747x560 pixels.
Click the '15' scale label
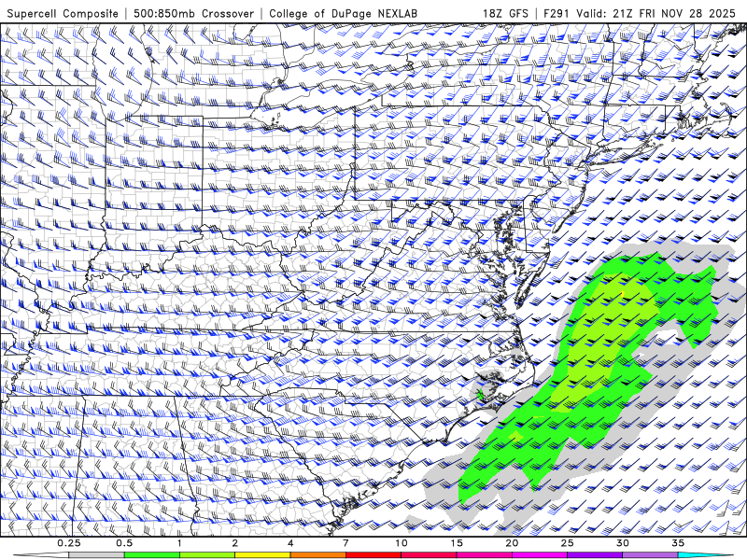[457, 543]
